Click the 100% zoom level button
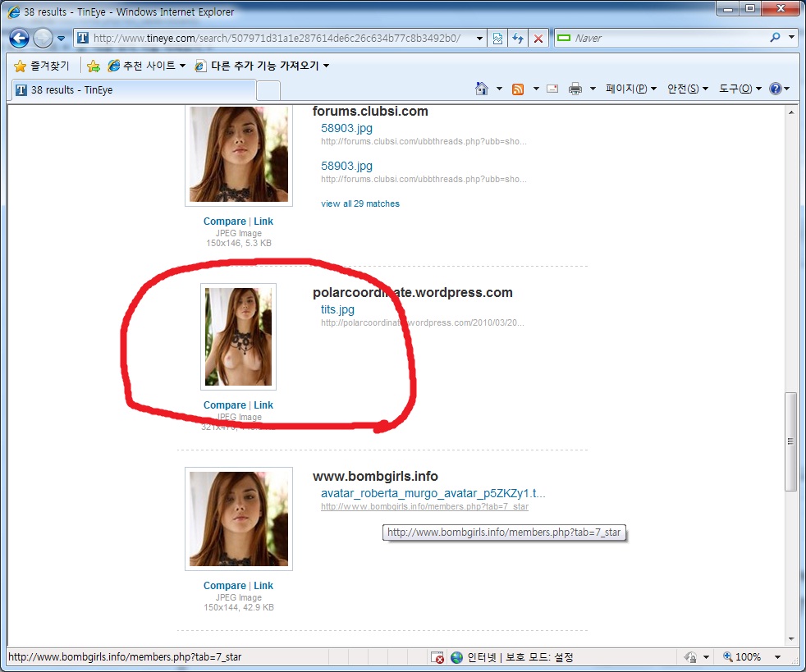Image resolution: width=806 pixels, height=672 pixels. (742, 657)
